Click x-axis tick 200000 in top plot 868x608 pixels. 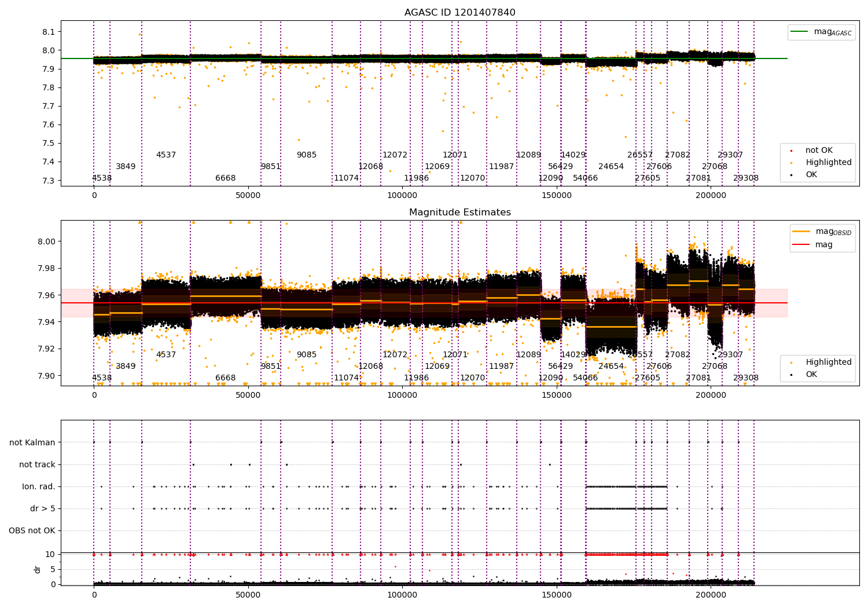(x=711, y=196)
